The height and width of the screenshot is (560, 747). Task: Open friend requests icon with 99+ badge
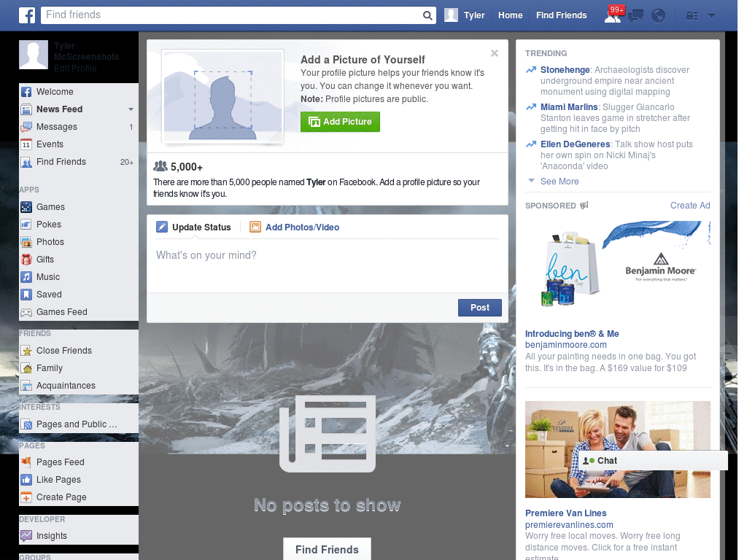[614, 15]
